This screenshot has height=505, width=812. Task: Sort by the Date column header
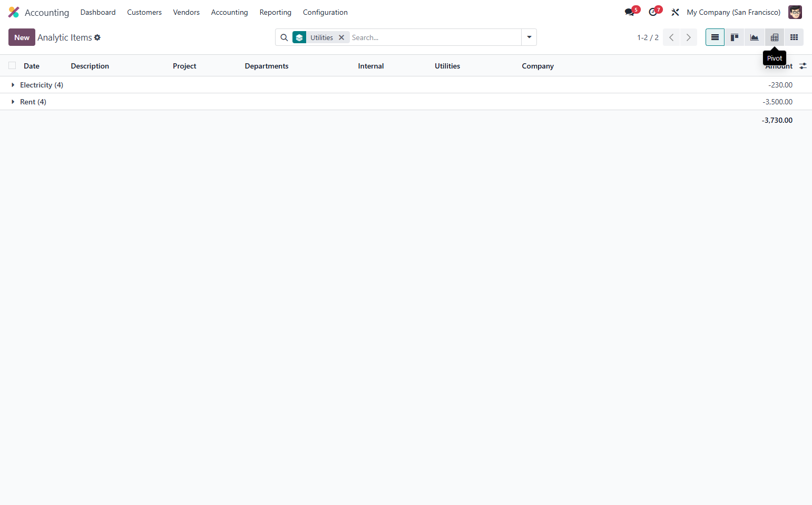coord(32,66)
